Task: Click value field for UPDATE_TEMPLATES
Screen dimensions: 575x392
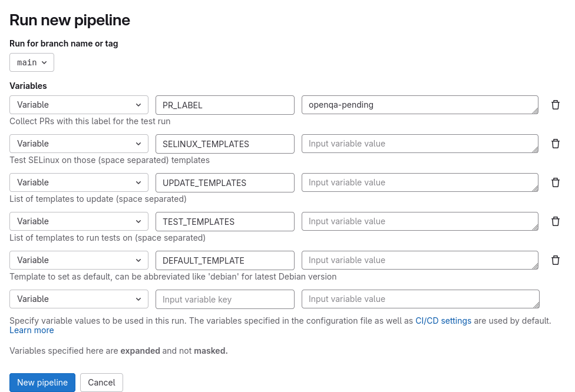Action: click(x=419, y=182)
